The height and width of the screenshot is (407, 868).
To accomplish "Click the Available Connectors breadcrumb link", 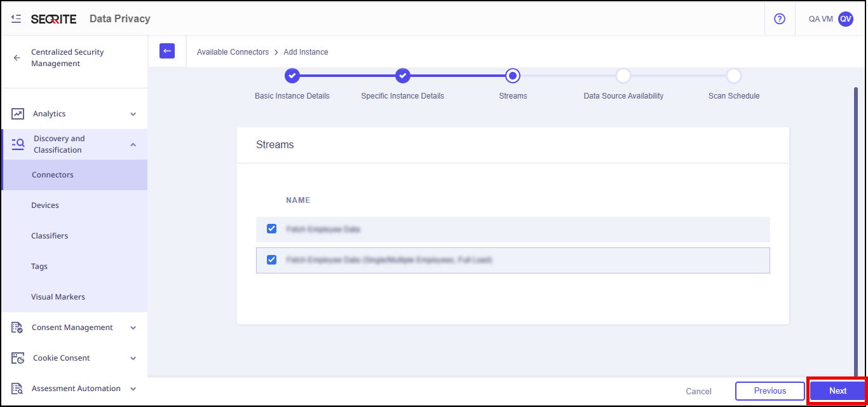I will point(233,52).
